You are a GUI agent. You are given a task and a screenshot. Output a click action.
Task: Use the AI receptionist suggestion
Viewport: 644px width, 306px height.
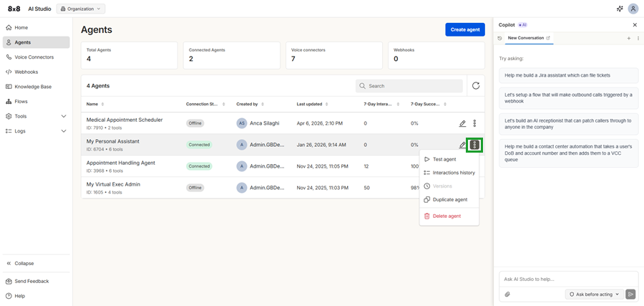click(x=569, y=124)
